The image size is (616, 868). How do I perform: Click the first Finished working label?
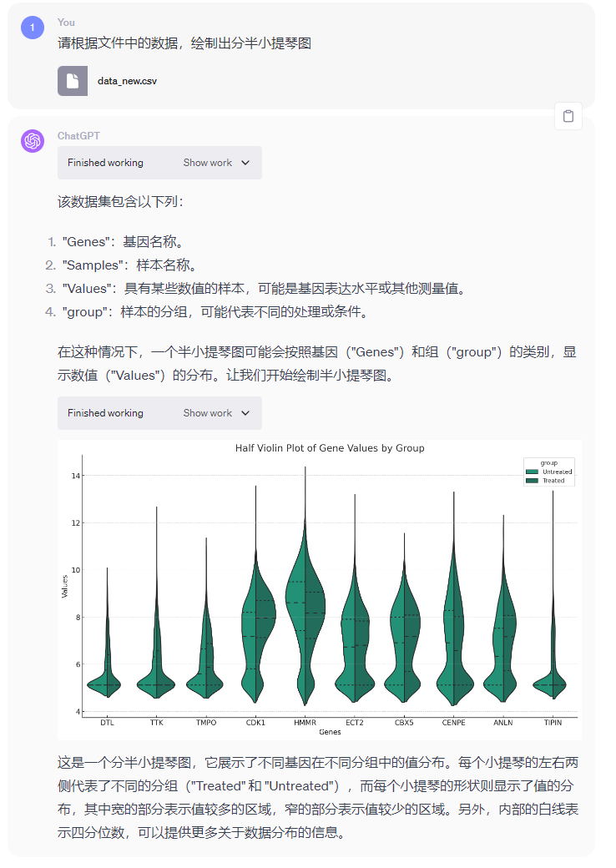tap(105, 163)
